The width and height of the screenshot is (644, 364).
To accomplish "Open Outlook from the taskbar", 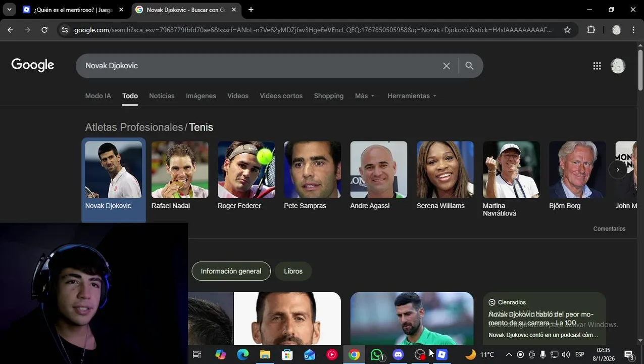I will (310, 354).
